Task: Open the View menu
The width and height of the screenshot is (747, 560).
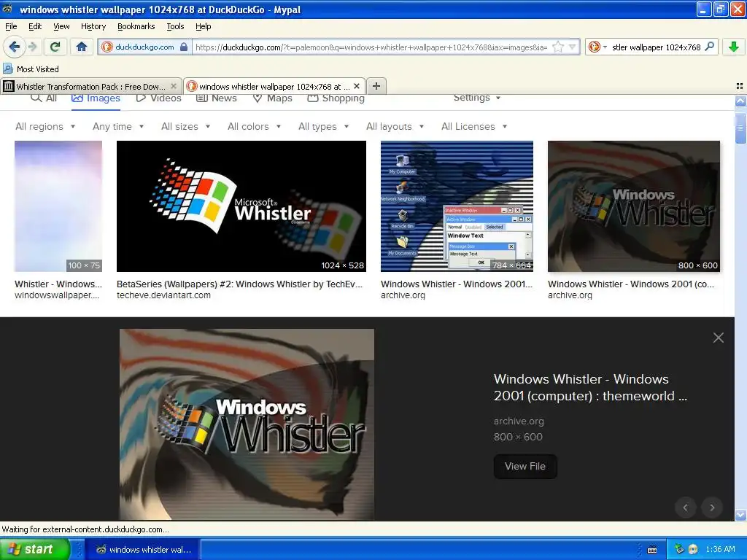Action: pos(61,26)
